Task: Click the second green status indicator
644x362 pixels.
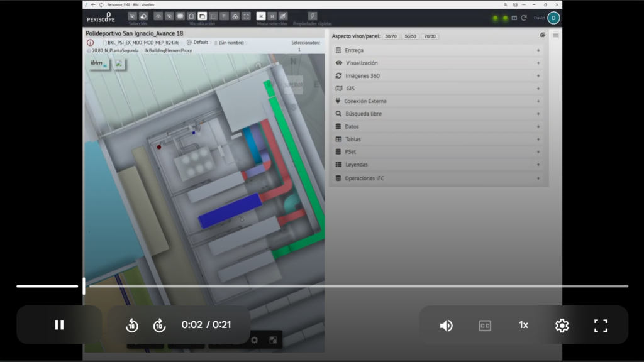Action: 505,18
